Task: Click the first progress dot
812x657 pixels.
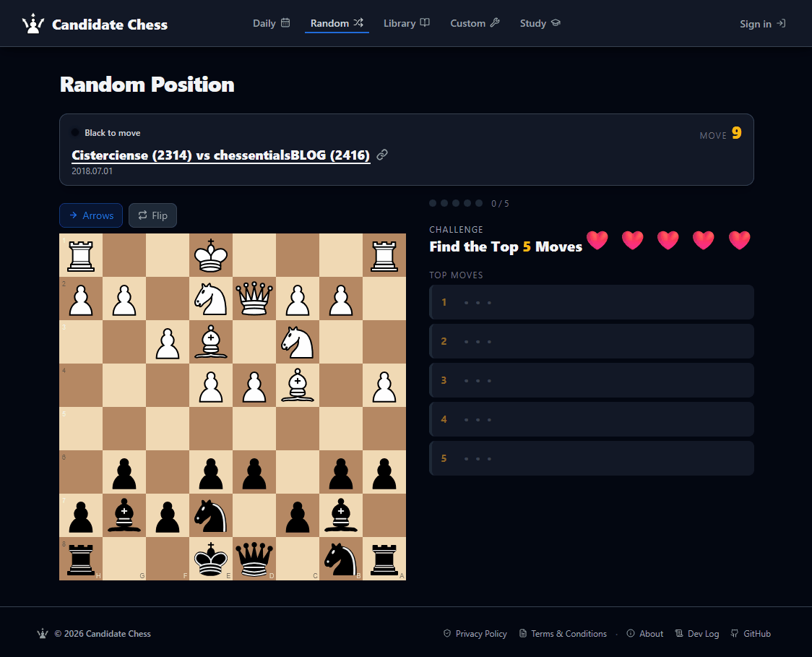Action: tap(433, 203)
